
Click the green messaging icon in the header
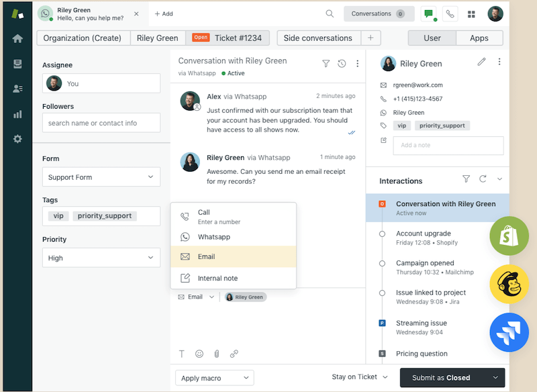pos(430,13)
